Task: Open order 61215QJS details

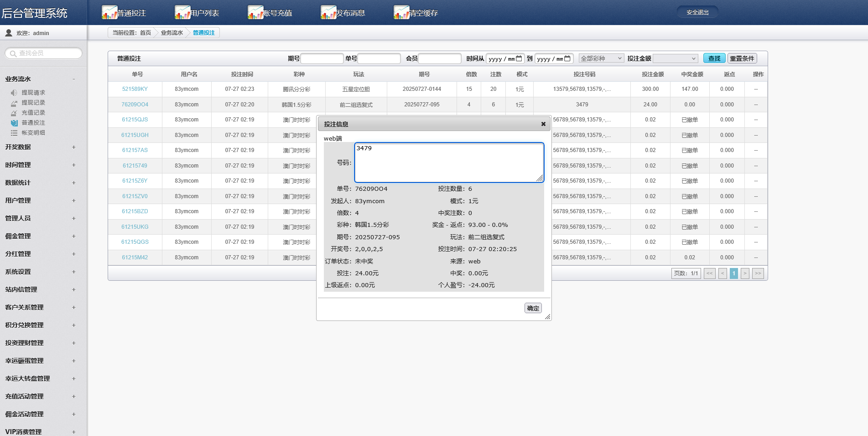Action: tap(135, 120)
